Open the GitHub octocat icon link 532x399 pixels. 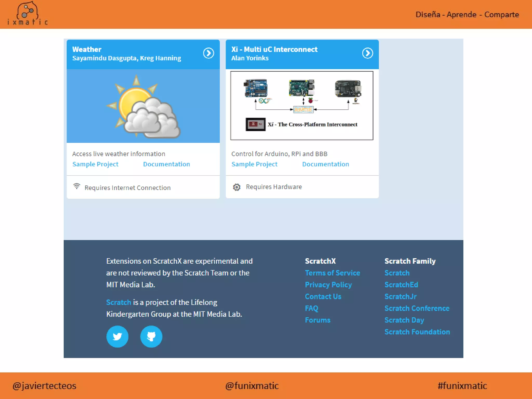coord(151,336)
